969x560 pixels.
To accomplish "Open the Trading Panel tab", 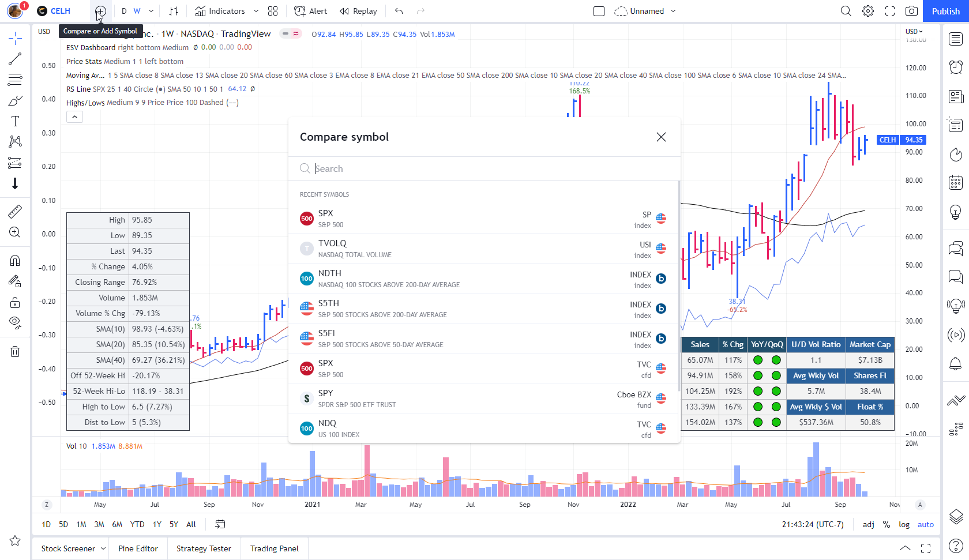I will coord(275,548).
